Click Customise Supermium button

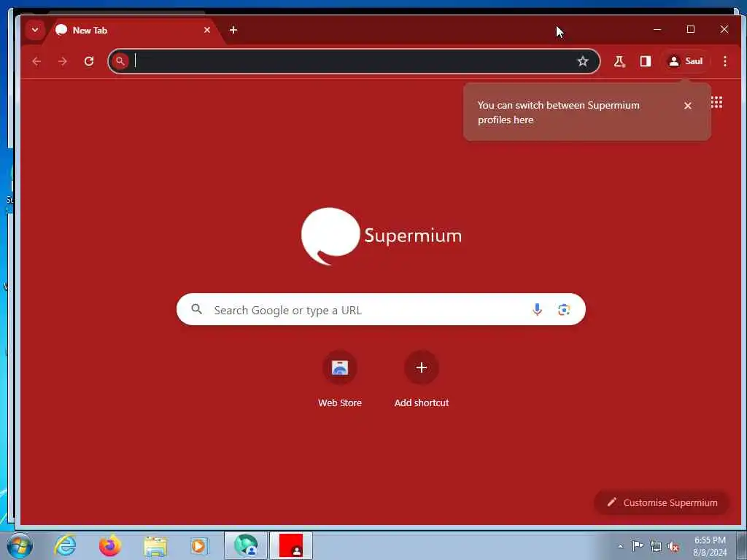coord(662,502)
